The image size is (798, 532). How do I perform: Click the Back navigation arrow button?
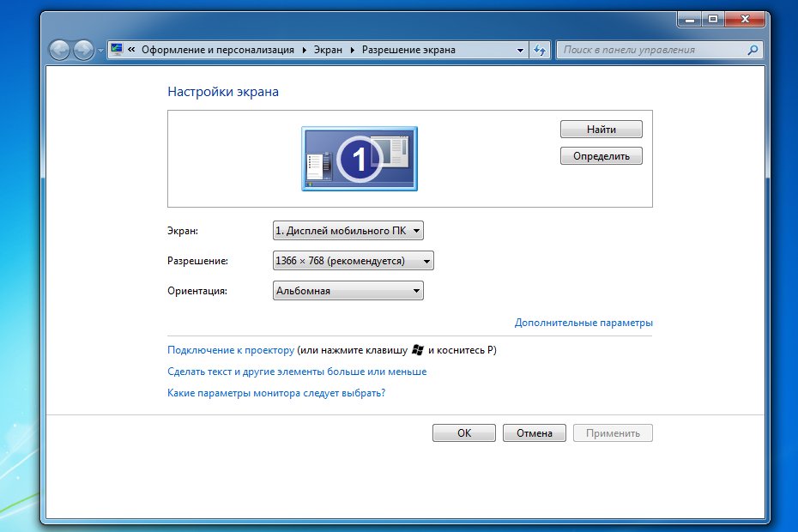coord(59,50)
